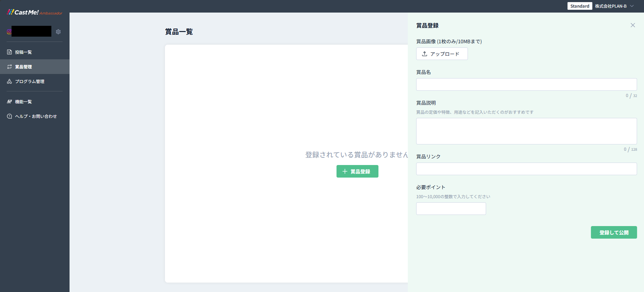Viewport: 644px width, 292px height.
Task: Close the 賞品登録 panel
Action: click(632, 25)
